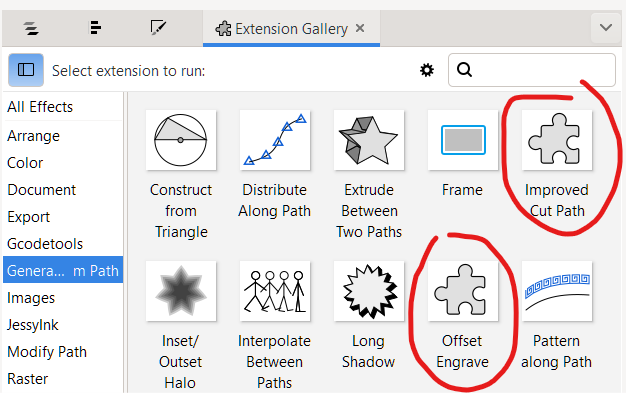The height and width of the screenshot is (394, 626).
Task: Expand the dock tabs chevron dropdown
Action: (606, 28)
